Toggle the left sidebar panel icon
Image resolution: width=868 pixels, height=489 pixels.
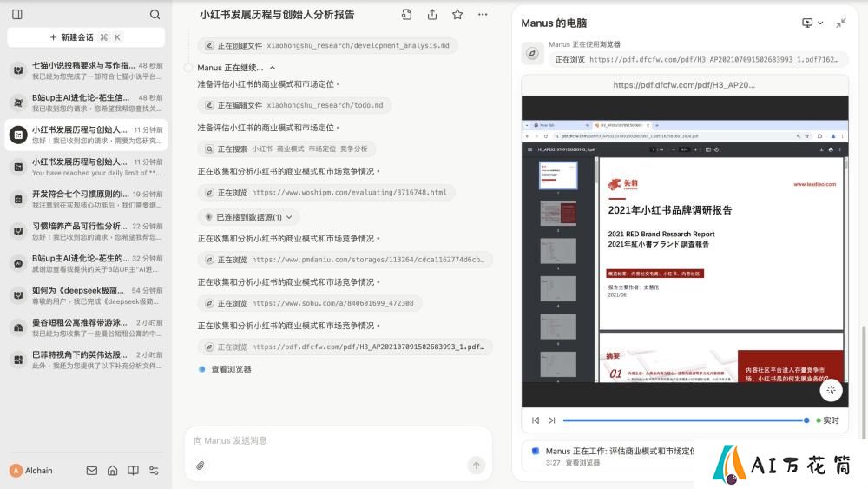17,15
